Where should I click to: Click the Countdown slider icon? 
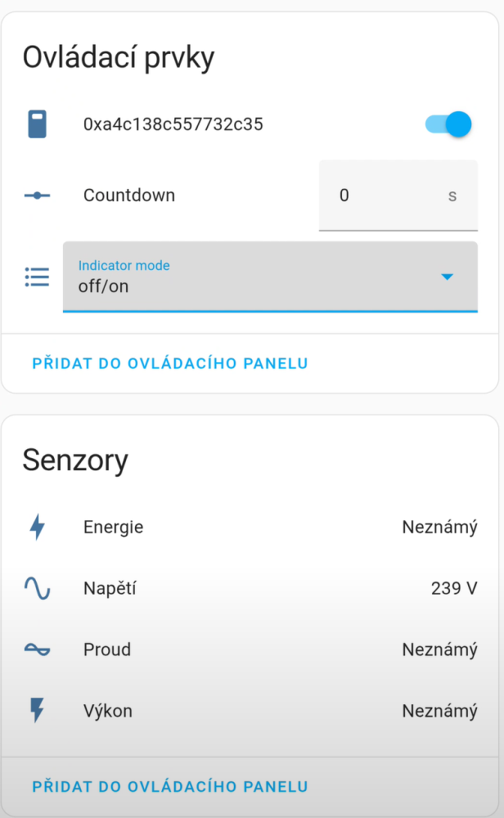point(37,196)
